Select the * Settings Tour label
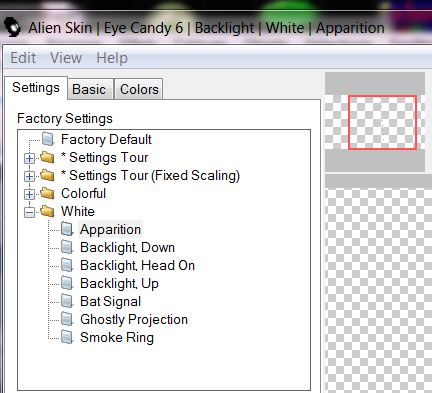The width and height of the screenshot is (432, 393). [x=105, y=157]
